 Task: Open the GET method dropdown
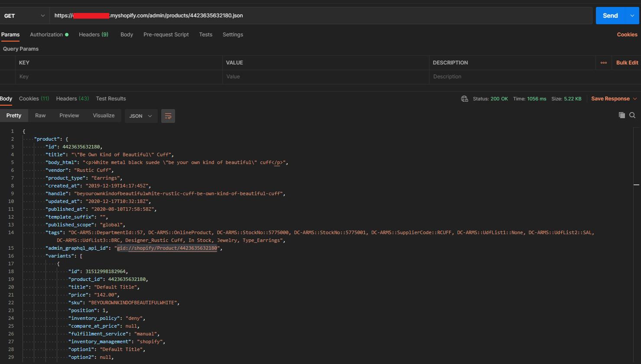coord(24,16)
